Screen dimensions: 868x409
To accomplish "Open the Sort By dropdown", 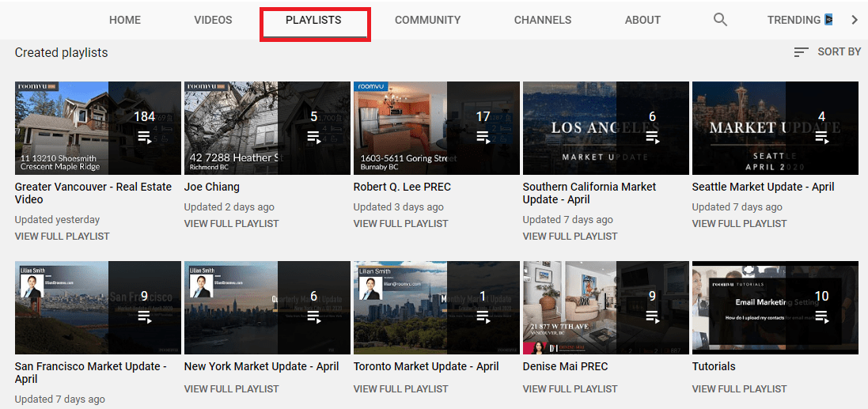I will pyautogui.click(x=827, y=51).
